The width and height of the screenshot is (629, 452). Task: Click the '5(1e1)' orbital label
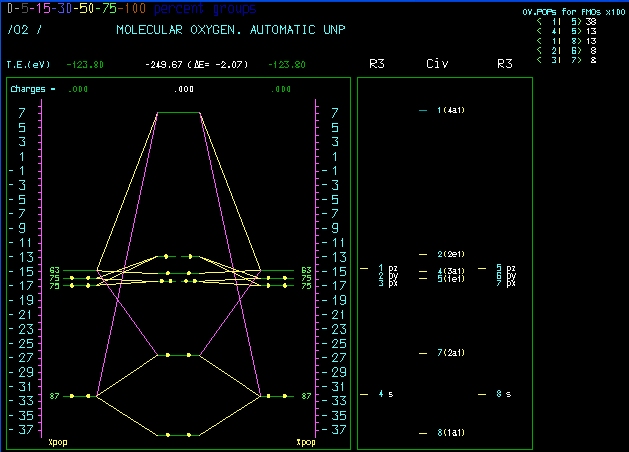(451, 278)
